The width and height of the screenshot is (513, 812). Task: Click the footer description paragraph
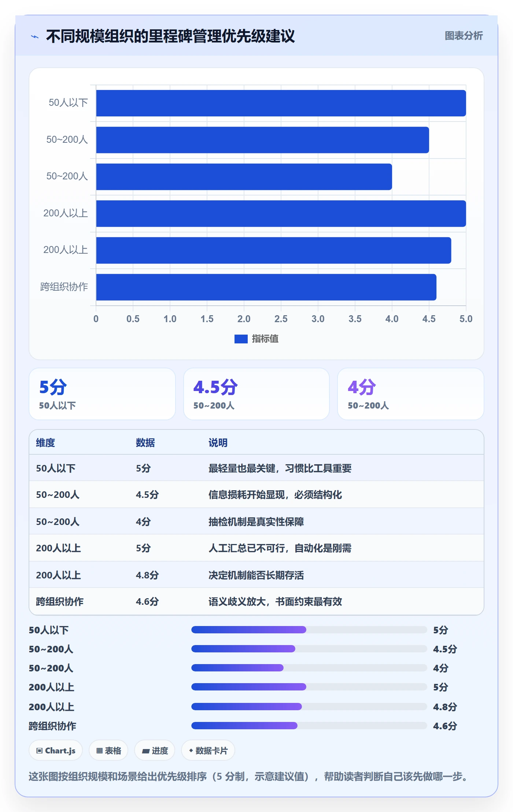tap(249, 776)
